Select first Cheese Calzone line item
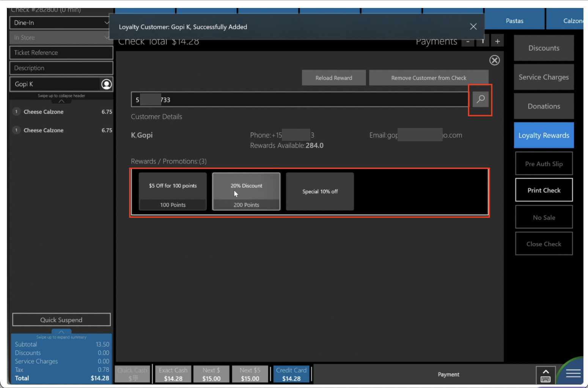Viewport: 588px width, 388px height. 44,112
